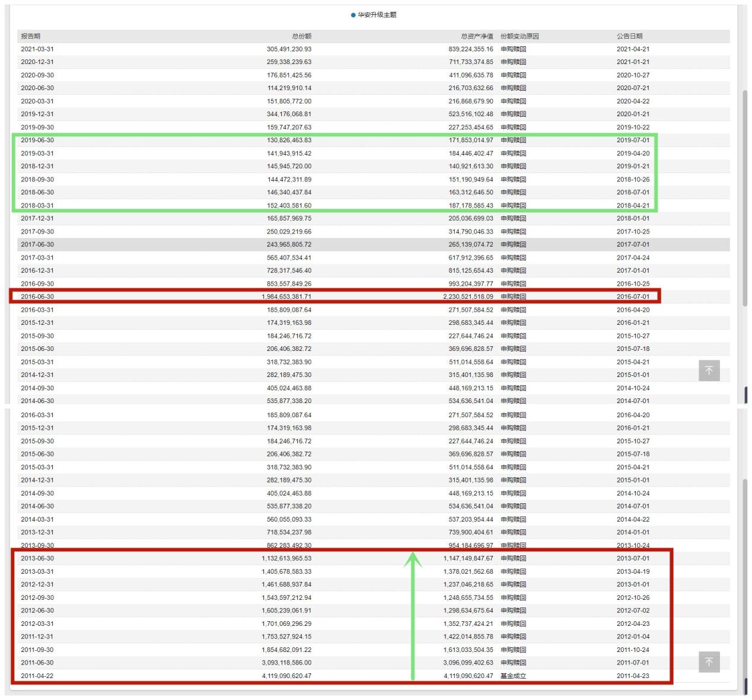Select net asset value 314,790,046.33
Screen dimensions: 752x700
point(471,232)
